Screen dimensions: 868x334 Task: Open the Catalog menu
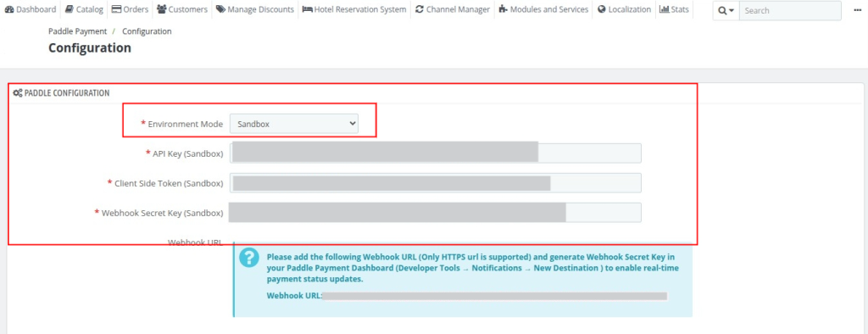(84, 9)
